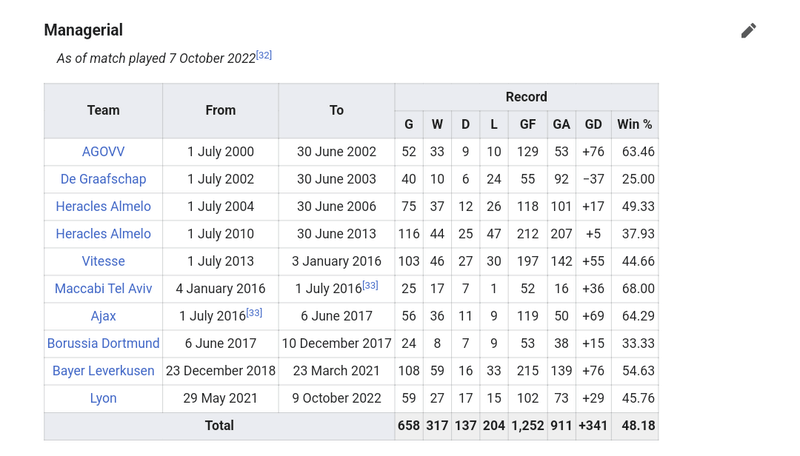800x456 pixels.
Task: Click the GD column header
Action: tap(593, 124)
